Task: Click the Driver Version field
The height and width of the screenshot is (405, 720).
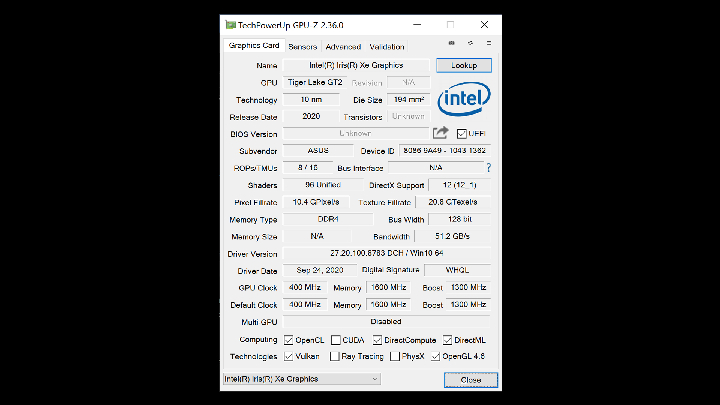Action: 387,253
